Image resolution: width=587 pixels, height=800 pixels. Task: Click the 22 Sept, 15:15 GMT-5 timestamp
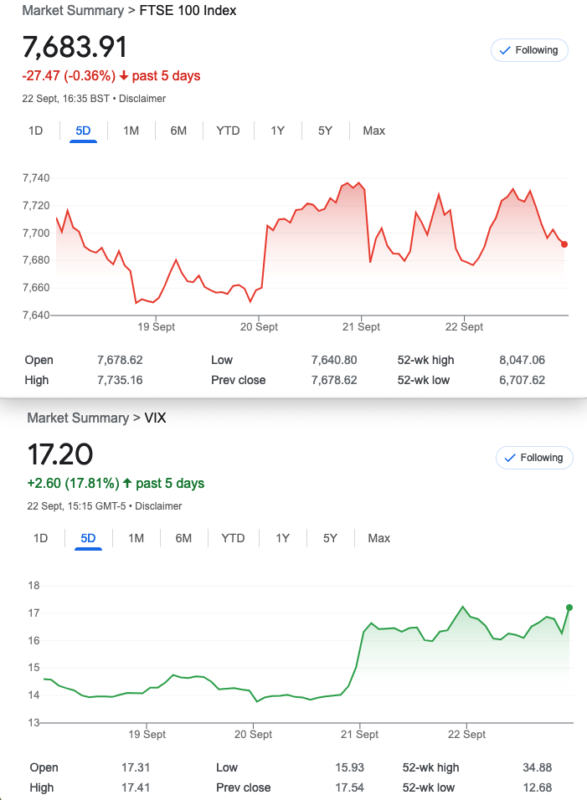(x=76, y=506)
